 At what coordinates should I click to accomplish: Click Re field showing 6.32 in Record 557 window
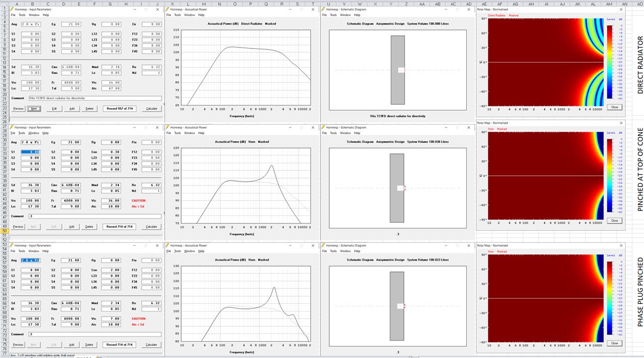tap(152, 67)
